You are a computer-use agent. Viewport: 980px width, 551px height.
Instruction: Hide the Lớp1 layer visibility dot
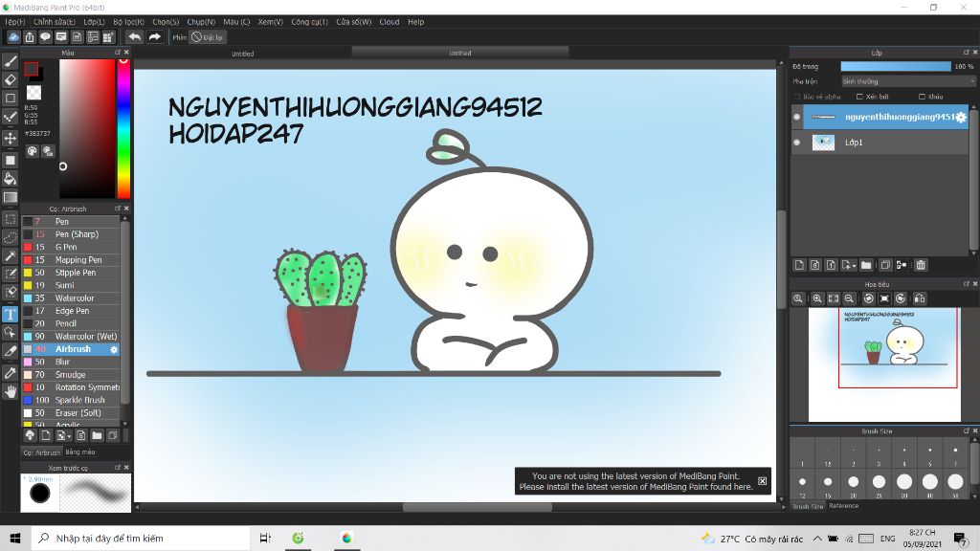[x=797, y=143]
